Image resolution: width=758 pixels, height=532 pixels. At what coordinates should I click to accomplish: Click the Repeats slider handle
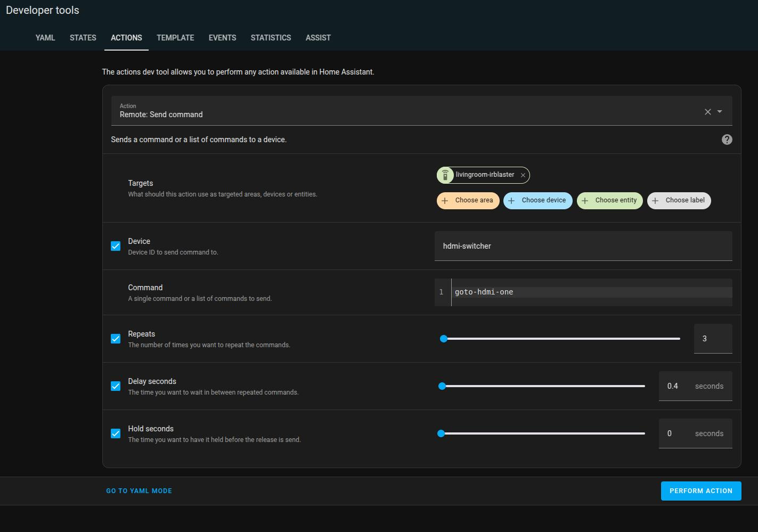click(x=444, y=339)
